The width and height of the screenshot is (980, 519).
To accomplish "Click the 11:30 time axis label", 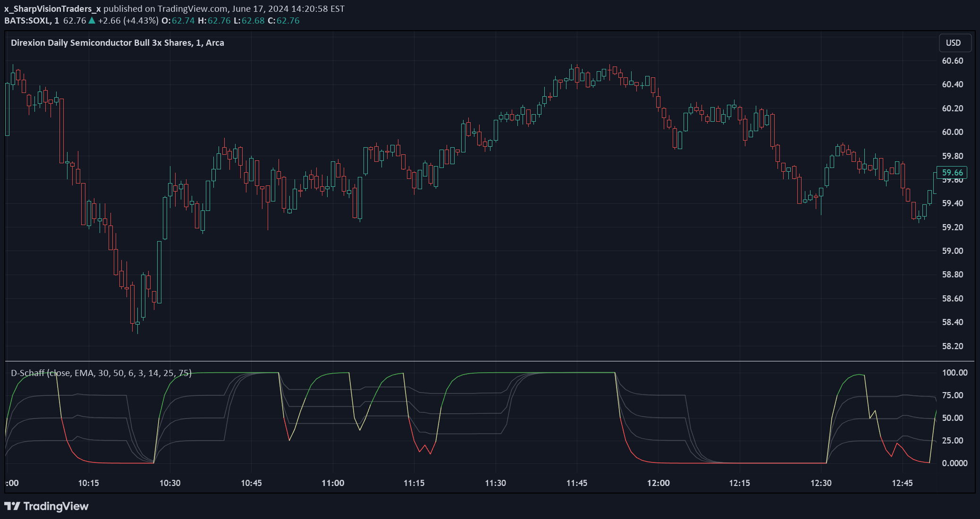I will point(496,483).
